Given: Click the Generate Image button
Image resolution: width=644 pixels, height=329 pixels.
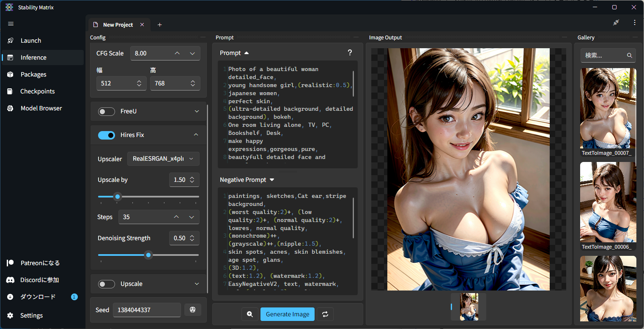Looking at the screenshot, I should (x=288, y=314).
